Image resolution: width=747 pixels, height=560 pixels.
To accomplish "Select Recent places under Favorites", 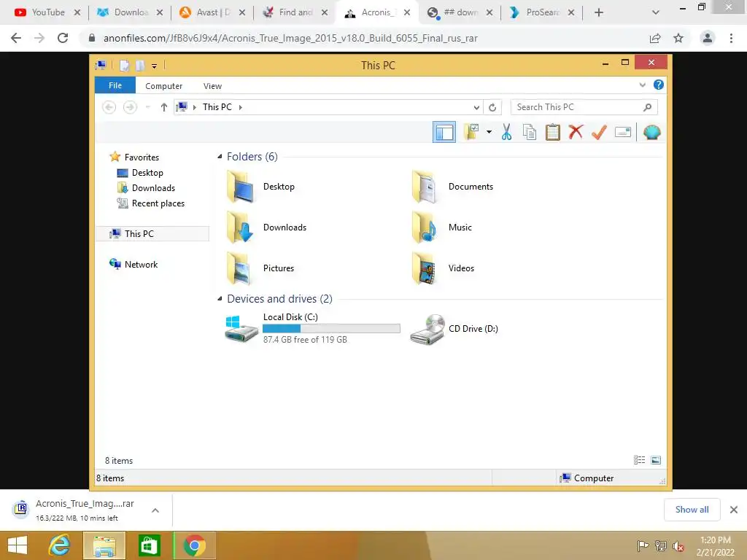I will (158, 203).
